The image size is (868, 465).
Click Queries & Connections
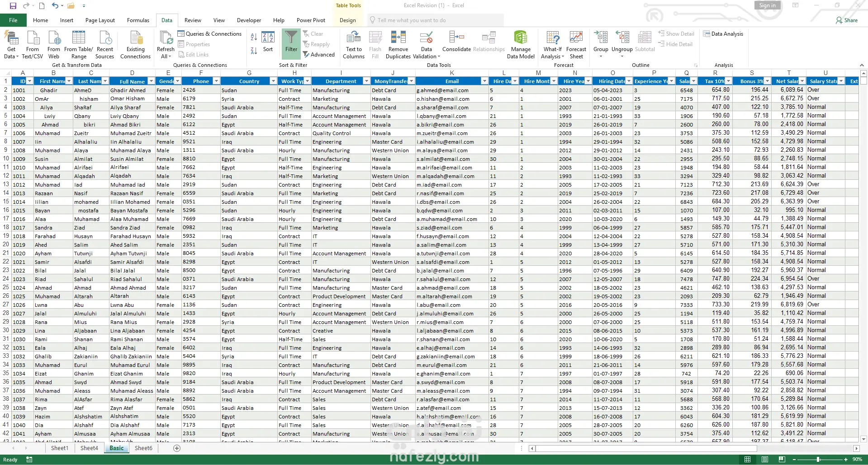209,34
